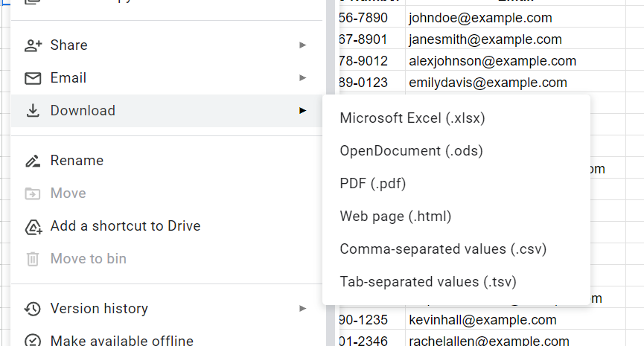Click the Share person-plus icon
Screen dimensions: 644x346
coord(33,45)
